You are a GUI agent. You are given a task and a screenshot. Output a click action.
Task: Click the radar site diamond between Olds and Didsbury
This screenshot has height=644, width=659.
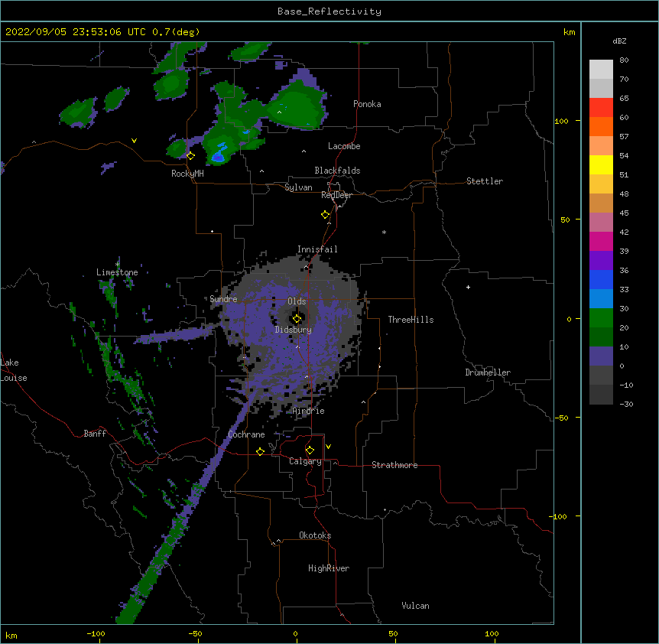[x=297, y=319]
